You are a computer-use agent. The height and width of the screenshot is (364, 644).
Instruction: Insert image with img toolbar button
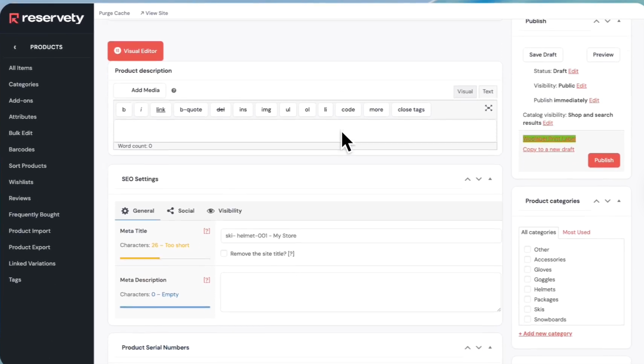pos(266,109)
